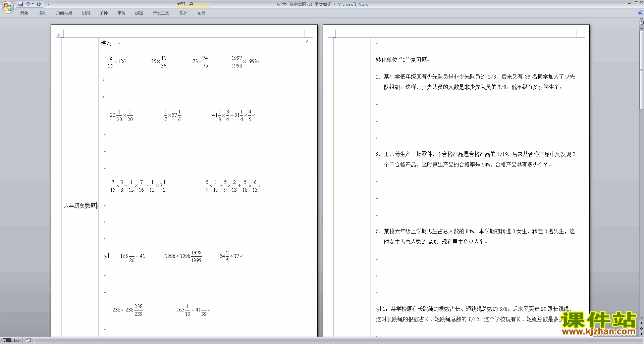The height and width of the screenshot is (344, 644).
Task: Click the 表格工具 contextual tab label
Action: (185, 4)
